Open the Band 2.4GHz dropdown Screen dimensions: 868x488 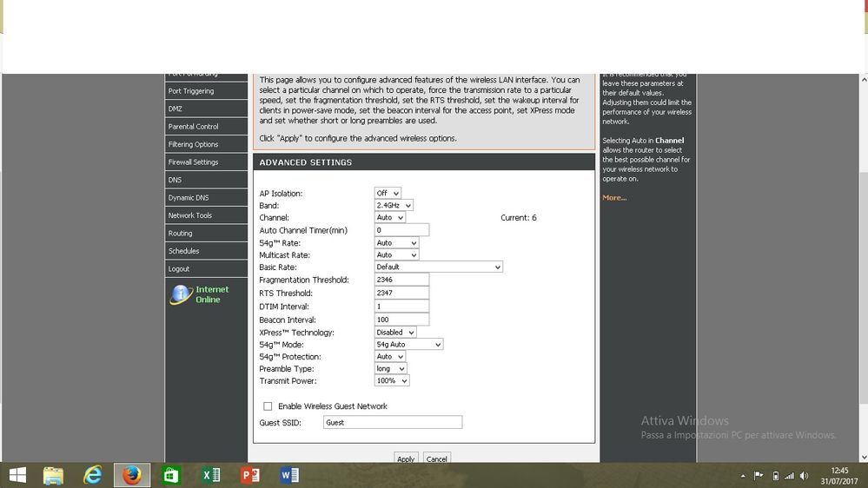pyautogui.click(x=394, y=205)
